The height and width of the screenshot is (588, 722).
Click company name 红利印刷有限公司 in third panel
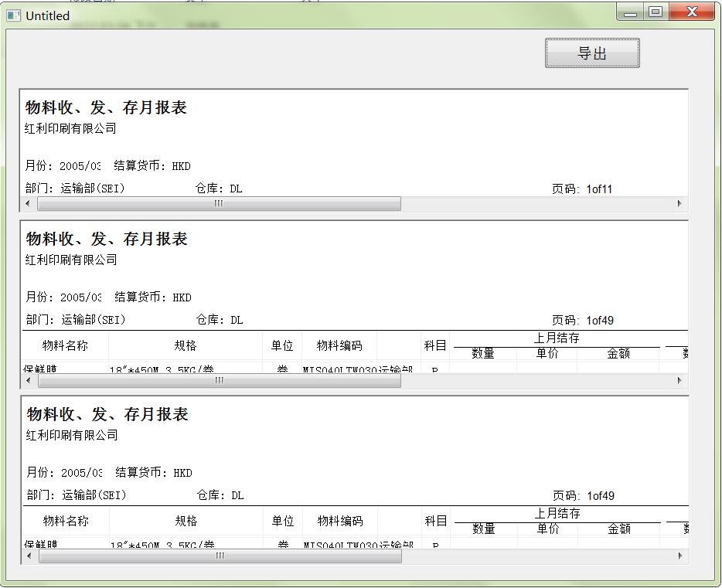point(73,435)
